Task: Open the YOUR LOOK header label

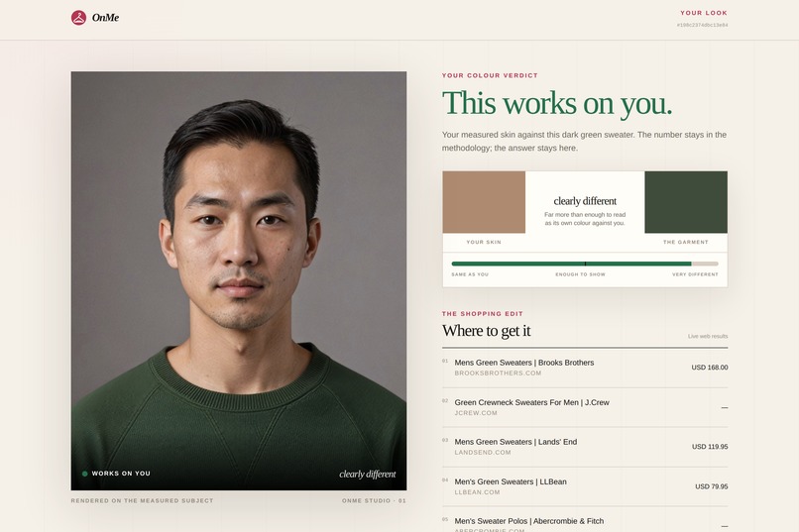Action: (x=704, y=13)
